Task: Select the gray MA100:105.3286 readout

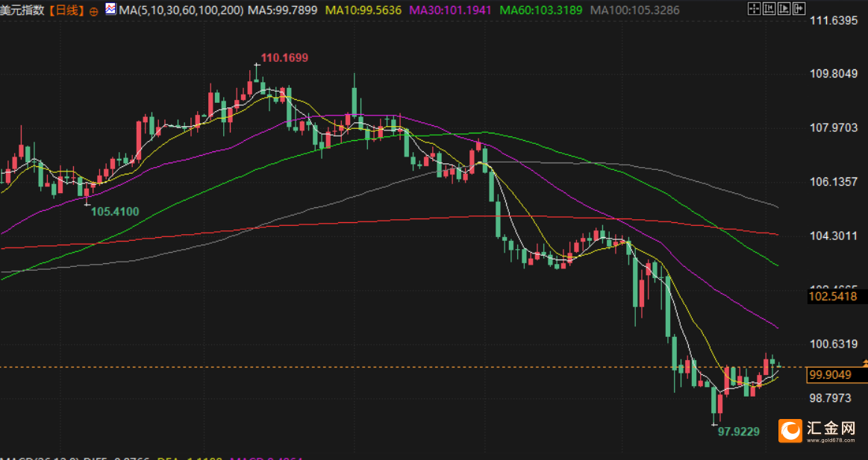Action: [634, 10]
